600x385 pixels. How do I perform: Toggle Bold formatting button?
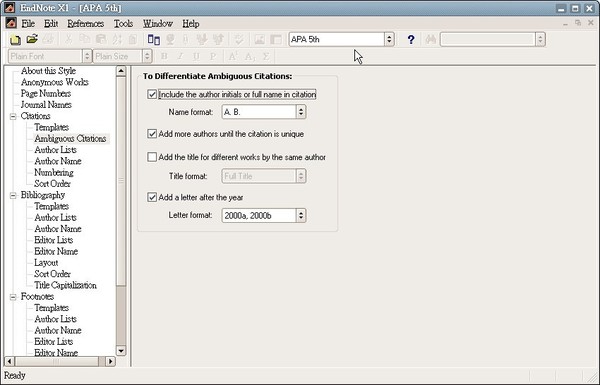click(x=164, y=56)
